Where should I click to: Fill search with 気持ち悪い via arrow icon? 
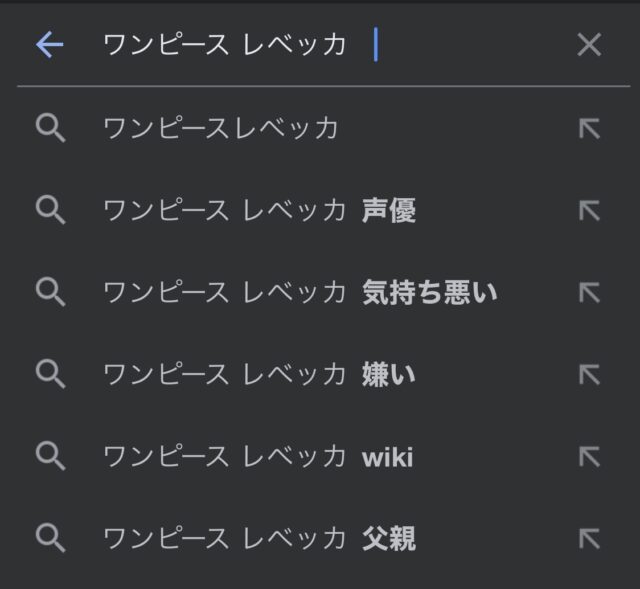(x=589, y=292)
